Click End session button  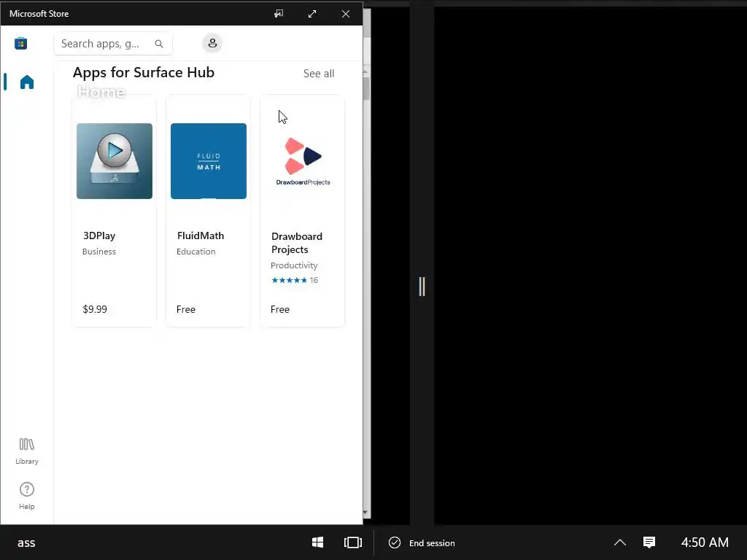tap(422, 542)
